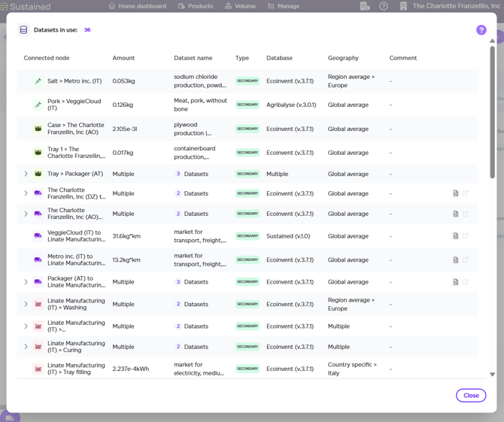Click the Amount column header

click(123, 58)
